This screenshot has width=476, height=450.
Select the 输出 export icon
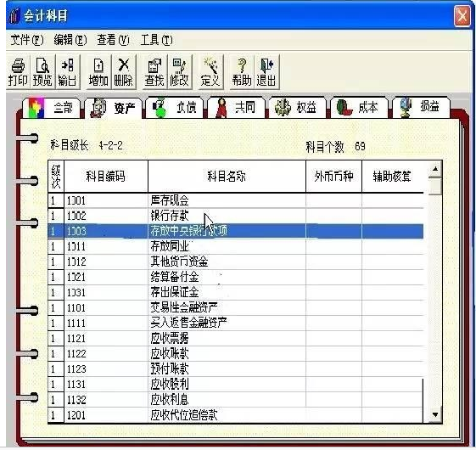tap(67, 71)
